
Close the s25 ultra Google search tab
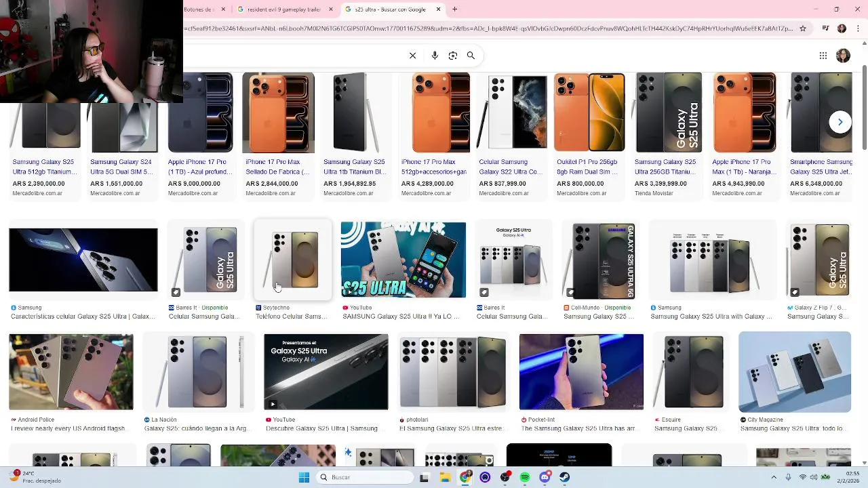(x=438, y=9)
